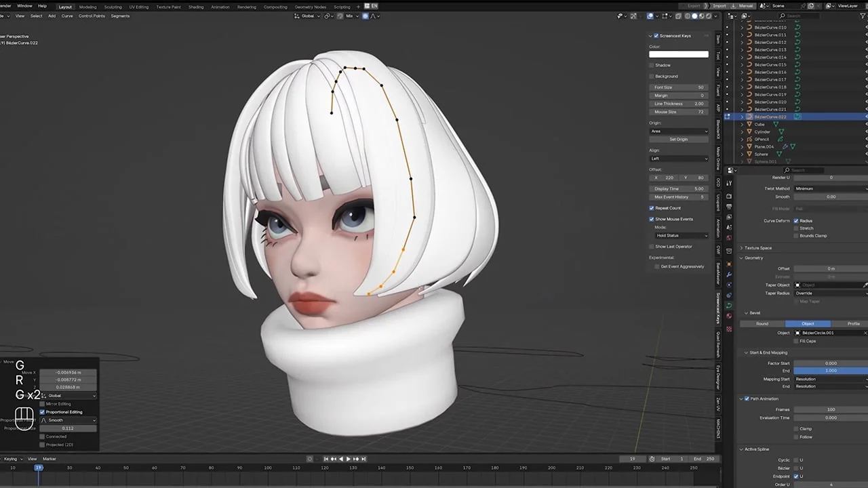This screenshot has width=868, height=488.
Task: Open the Align dropdown set to Left
Action: coord(679,158)
